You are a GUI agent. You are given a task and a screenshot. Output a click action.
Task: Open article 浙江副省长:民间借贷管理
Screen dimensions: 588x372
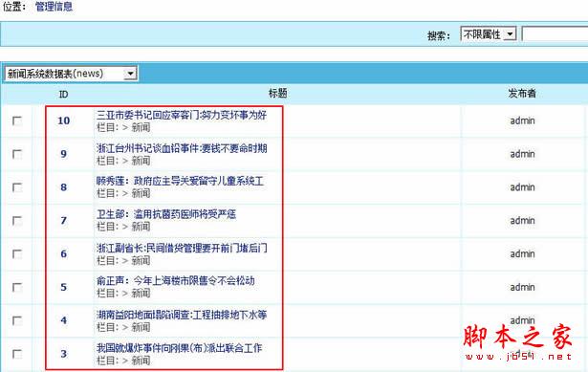[x=182, y=248]
